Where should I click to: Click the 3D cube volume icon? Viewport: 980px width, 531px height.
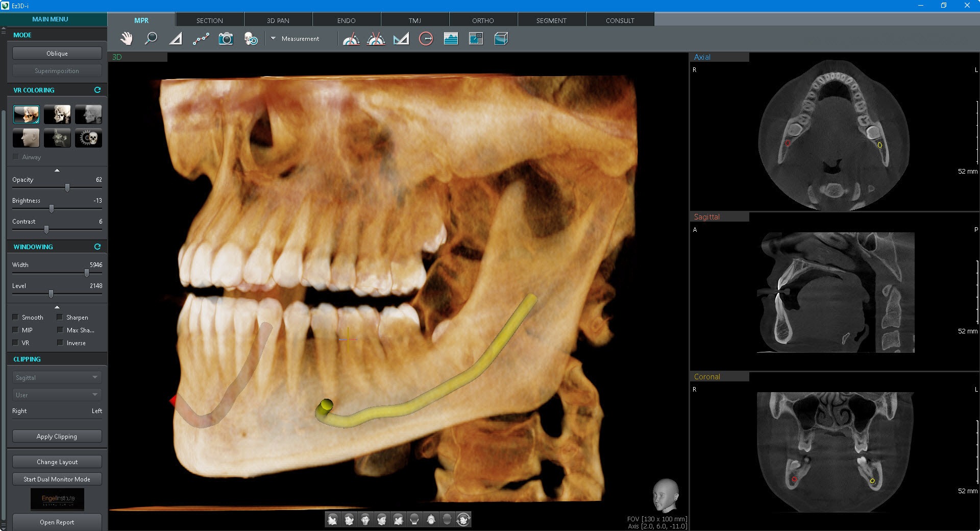click(x=501, y=39)
